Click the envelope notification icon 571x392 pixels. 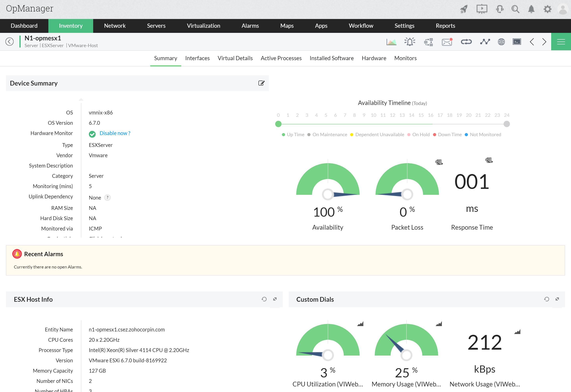pyautogui.click(x=447, y=42)
